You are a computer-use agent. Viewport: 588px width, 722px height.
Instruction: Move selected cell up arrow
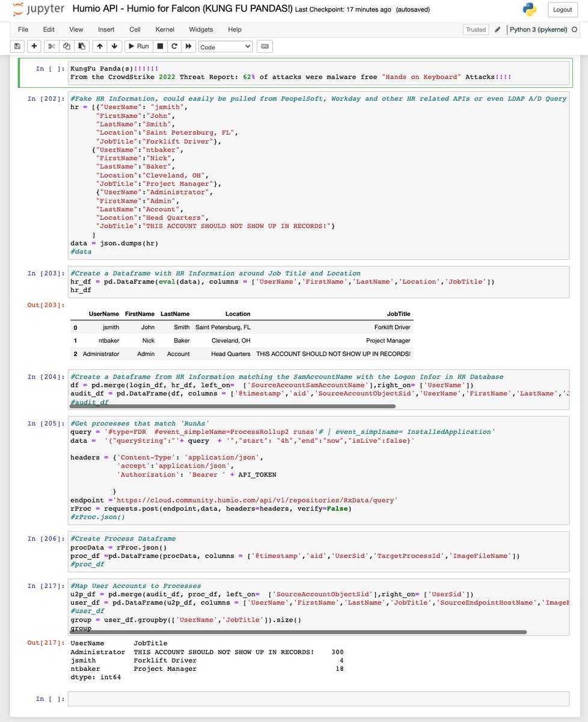[x=99, y=46]
